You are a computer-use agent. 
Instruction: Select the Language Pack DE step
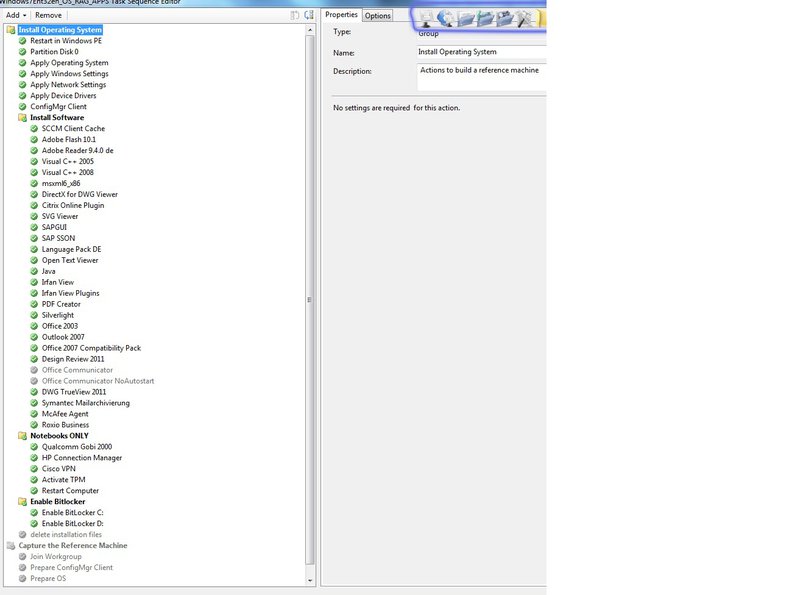71,249
